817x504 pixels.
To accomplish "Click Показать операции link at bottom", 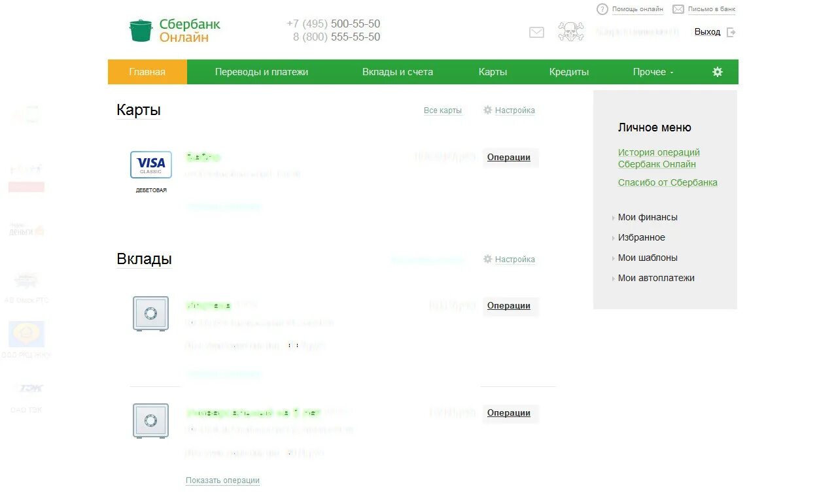I will click(222, 480).
